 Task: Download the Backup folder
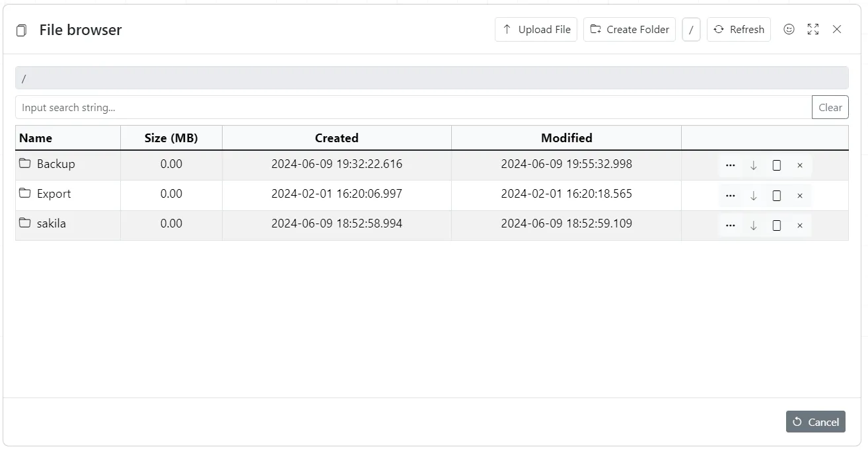pyautogui.click(x=753, y=165)
